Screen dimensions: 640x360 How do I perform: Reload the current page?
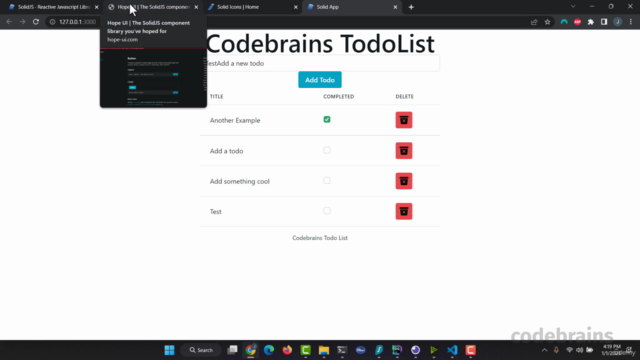(x=36, y=22)
